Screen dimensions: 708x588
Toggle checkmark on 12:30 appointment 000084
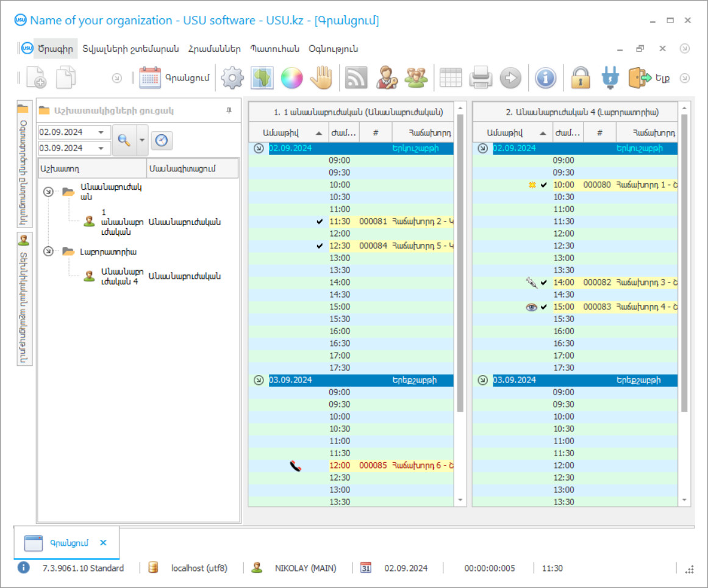320,246
